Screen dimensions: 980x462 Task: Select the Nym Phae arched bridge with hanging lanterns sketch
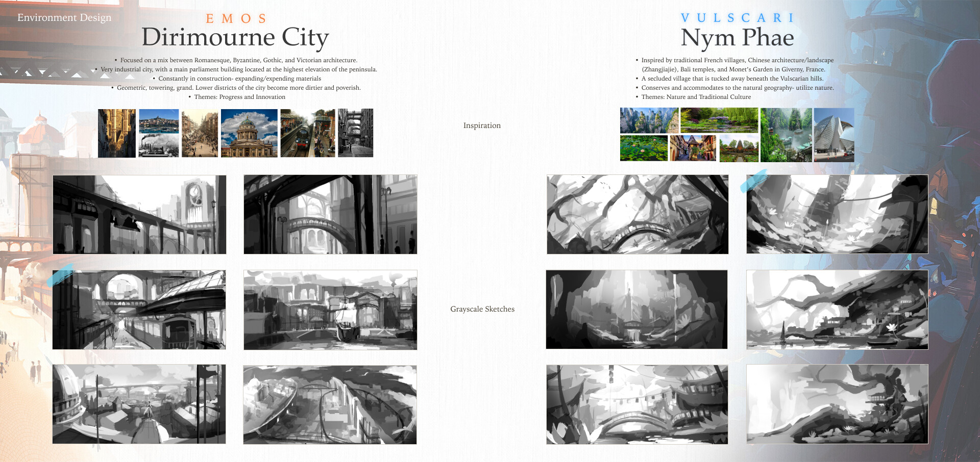pos(637,404)
